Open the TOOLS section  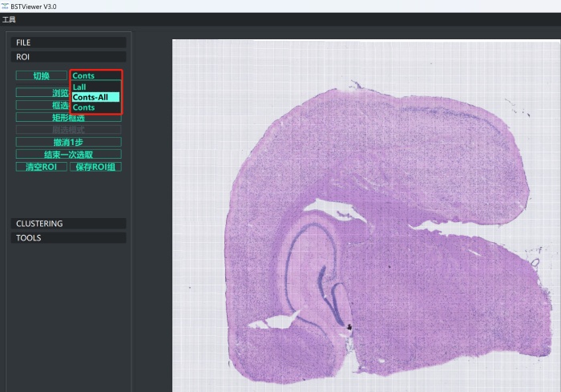pyautogui.click(x=69, y=238)
